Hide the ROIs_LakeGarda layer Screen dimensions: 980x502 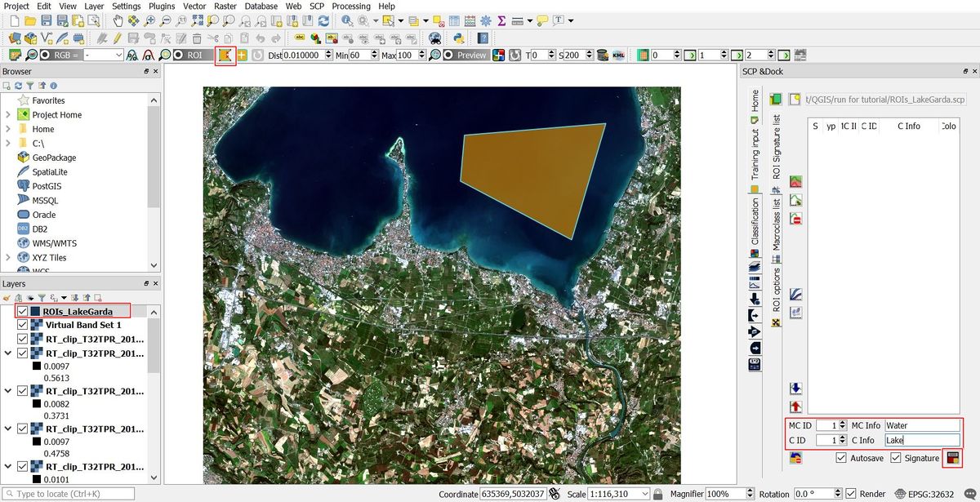point(21,311)
